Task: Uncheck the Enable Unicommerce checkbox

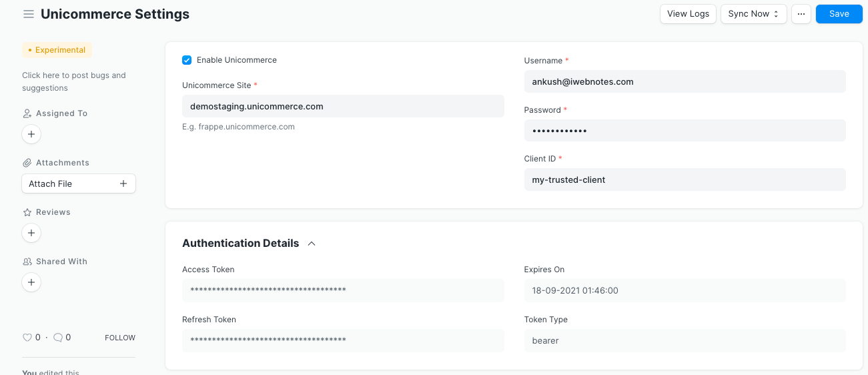Action: click(187, 60)
